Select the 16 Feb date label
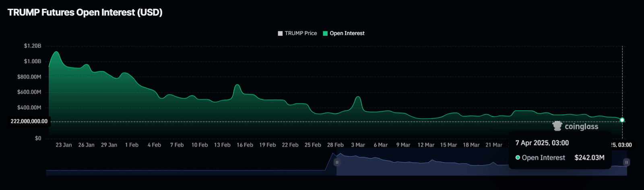644x190 pixels. coord(245,145)
